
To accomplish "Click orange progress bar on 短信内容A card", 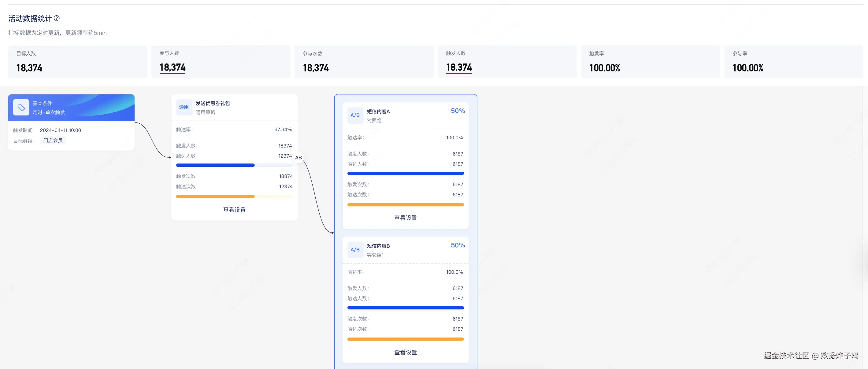I will click(x=406, y=205).
